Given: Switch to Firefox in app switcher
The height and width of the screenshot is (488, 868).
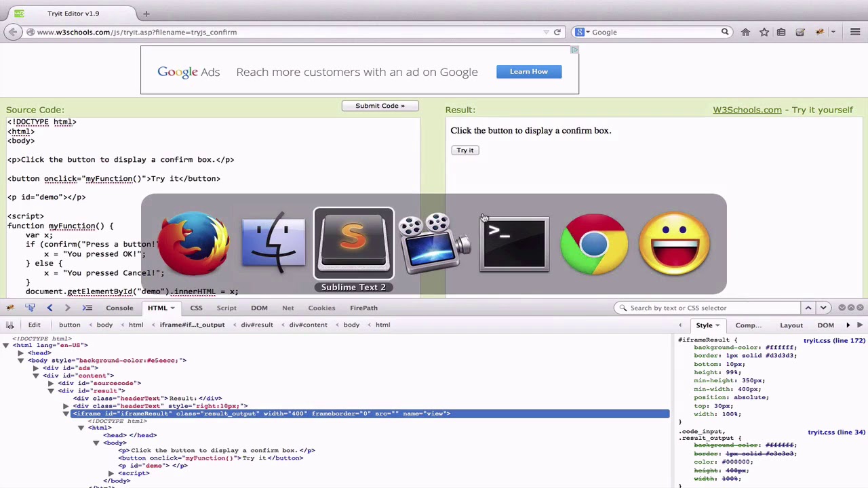Looking at the screenshot, I should (x=193, y=244).
